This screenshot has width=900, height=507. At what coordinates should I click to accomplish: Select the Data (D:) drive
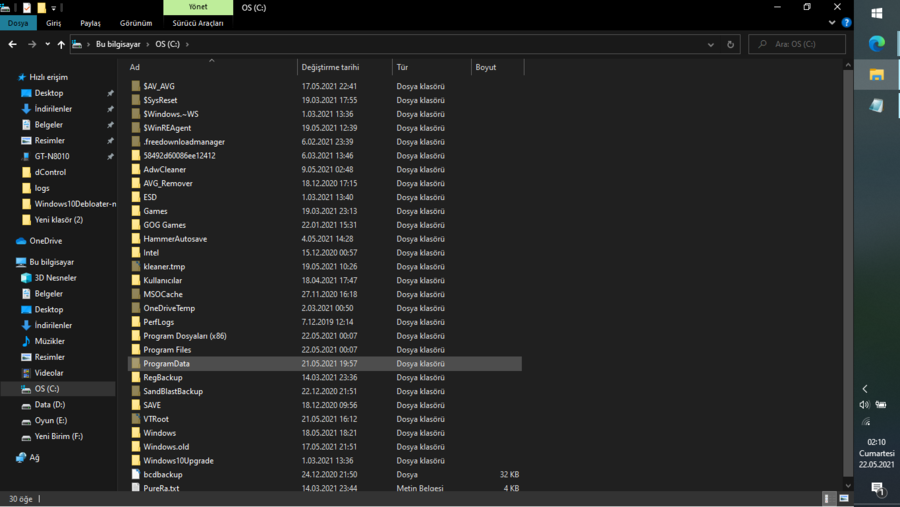click(49, 405)
